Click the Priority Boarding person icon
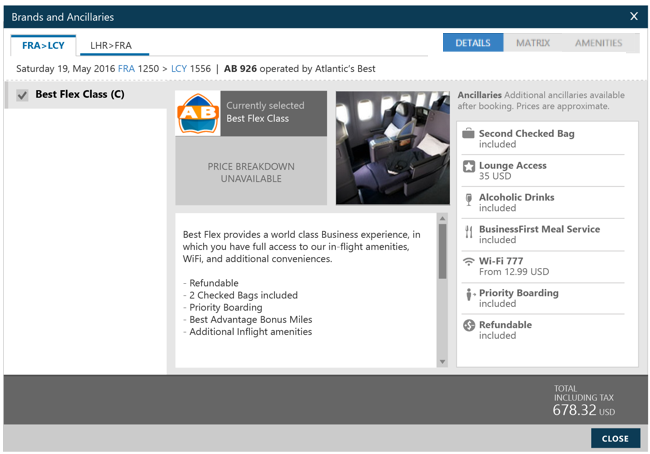Viewport: 650px width, 454px height. pyautogui.click(x=468, y=295)
